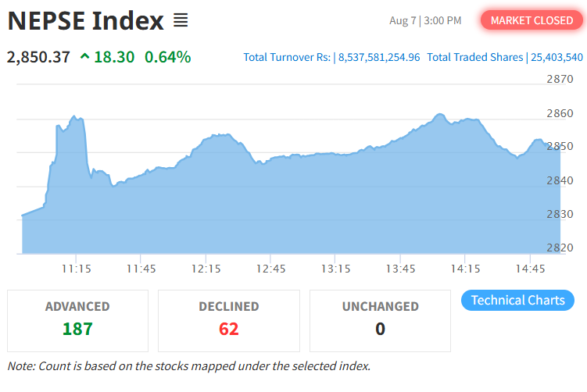Viewport: 587px width, 392px height.
Task: Click the blue chart area near 13:45
Action: (400, 198)
